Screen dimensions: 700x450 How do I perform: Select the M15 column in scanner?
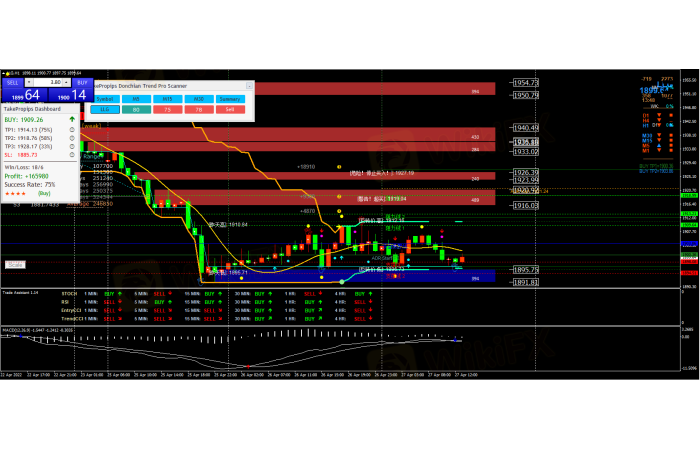tap(168, 99)
